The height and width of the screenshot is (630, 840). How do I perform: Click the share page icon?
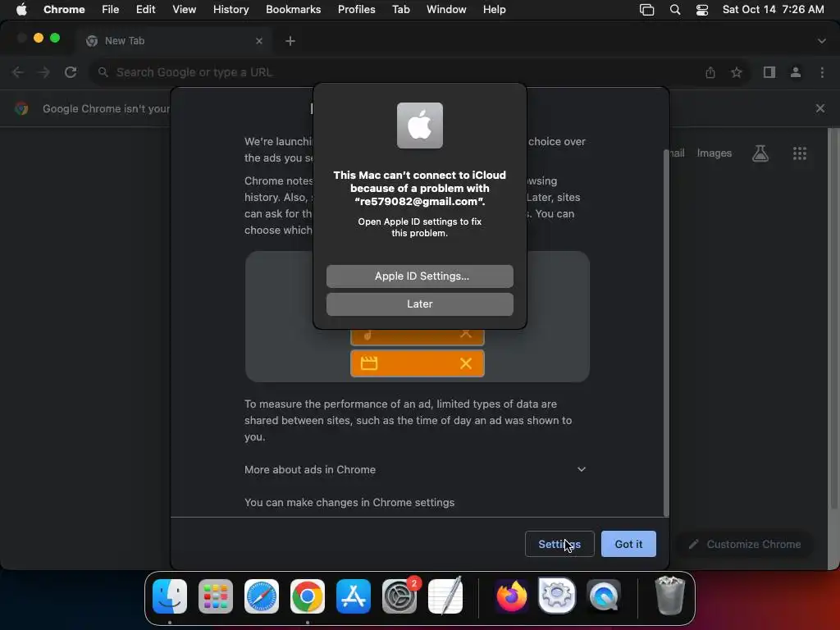(710, 72)
